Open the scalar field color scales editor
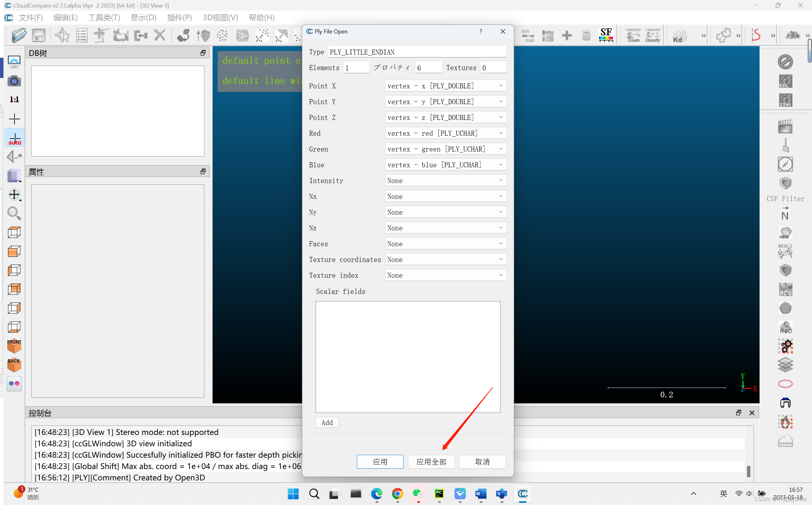Image resolution: width=812 pixels, height=505 pixels. [606, 35]
